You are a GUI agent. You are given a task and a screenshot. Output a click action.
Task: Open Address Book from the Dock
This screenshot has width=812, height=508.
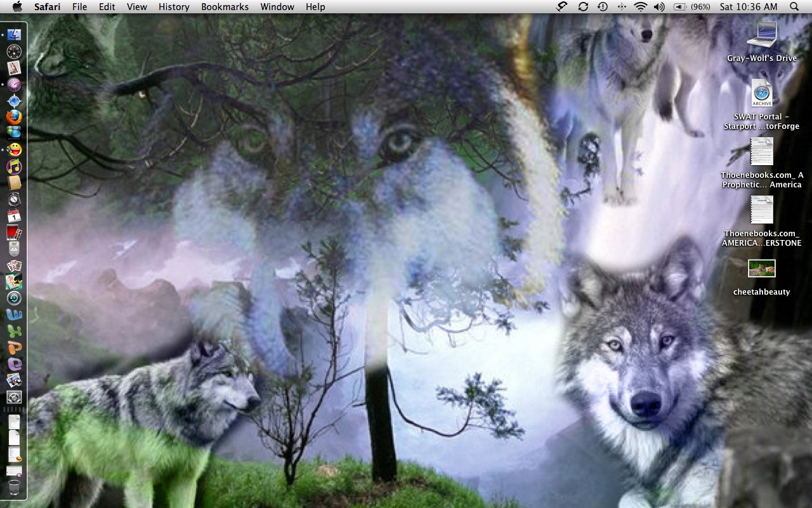click(x=14, y=183)
